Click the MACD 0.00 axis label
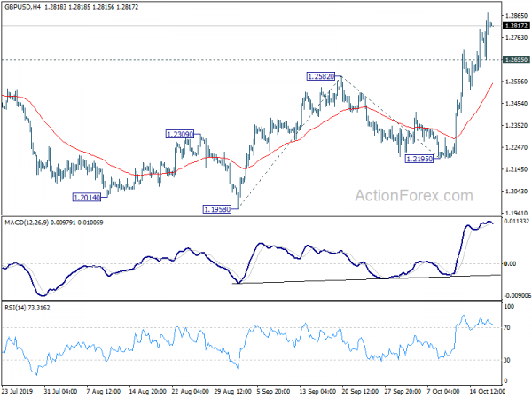 click(x=511, y=263)
